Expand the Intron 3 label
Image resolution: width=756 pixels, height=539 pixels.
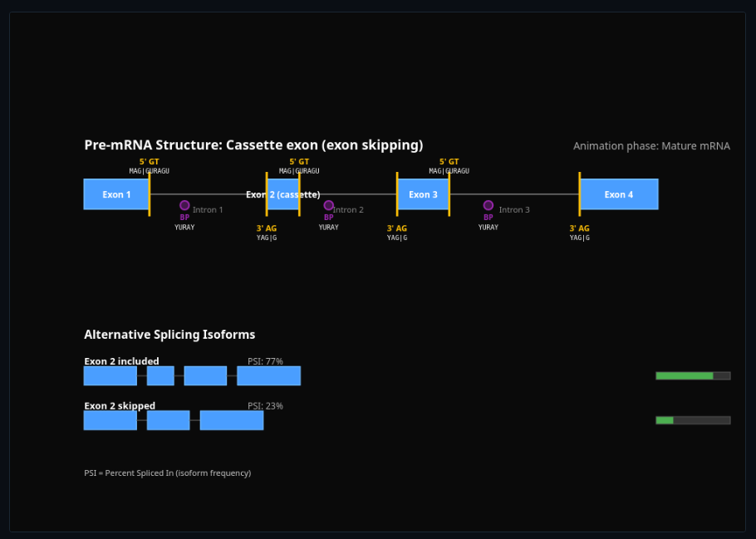pos(514,209)
